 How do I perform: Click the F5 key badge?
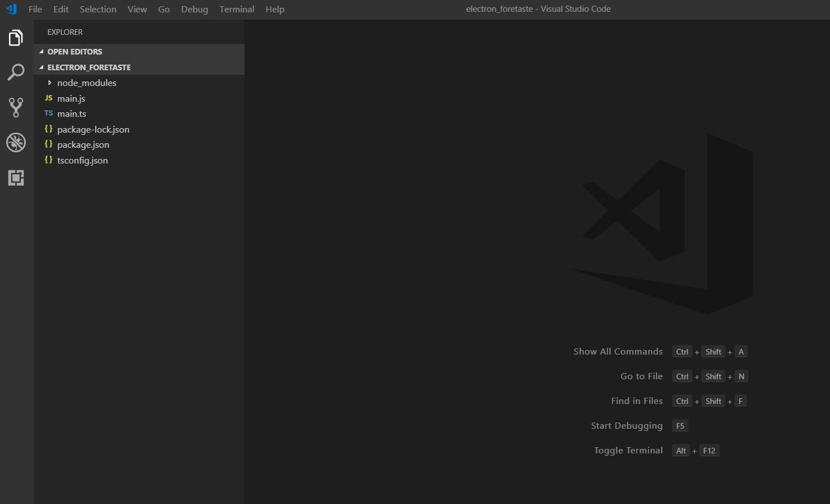[x=680, y=425]
